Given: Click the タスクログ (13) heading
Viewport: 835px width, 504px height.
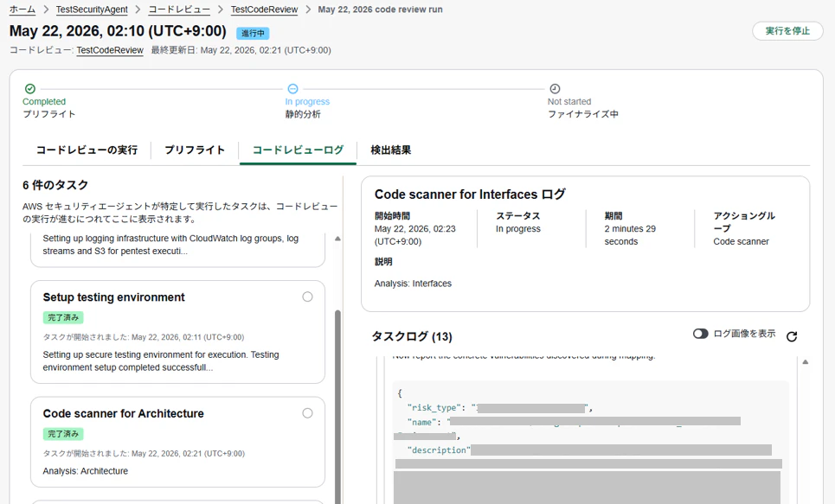Looking at the screenshot, I should [x=412, y=336].
